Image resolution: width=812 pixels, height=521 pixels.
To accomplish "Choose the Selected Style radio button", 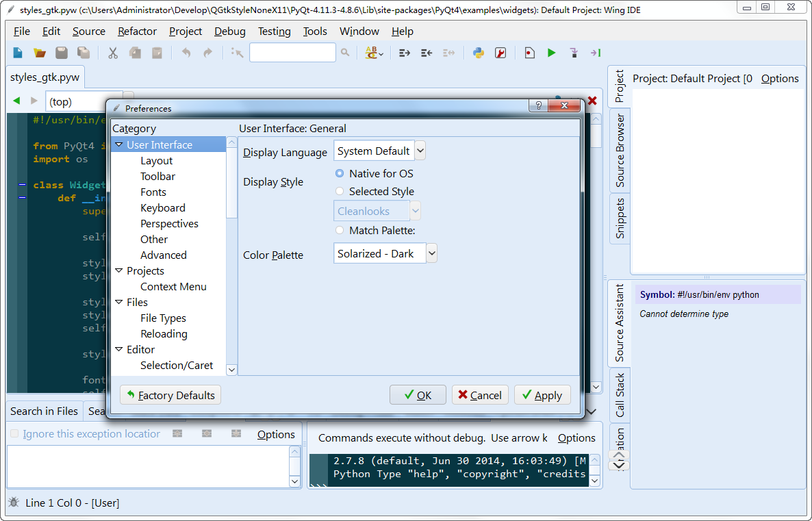I will tap(340, 192).
